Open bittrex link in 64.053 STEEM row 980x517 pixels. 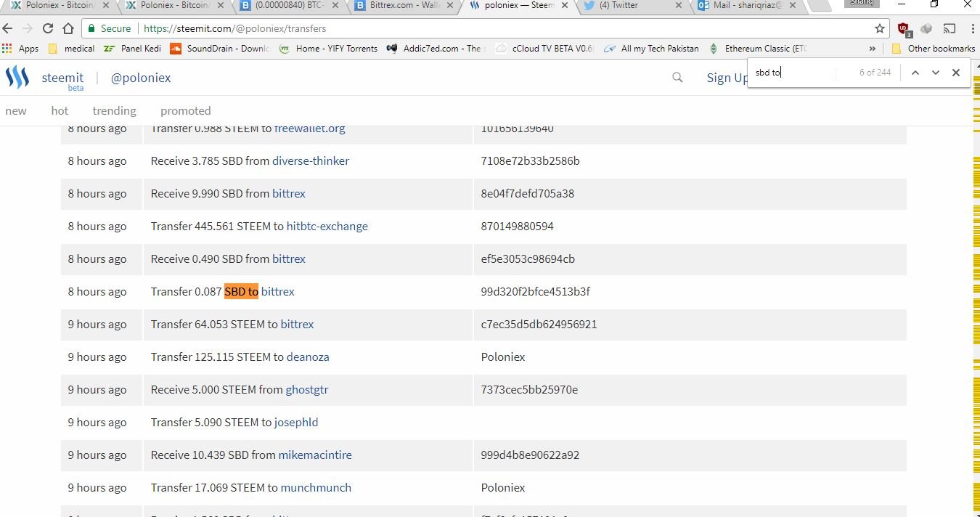(x=298, y=325)
